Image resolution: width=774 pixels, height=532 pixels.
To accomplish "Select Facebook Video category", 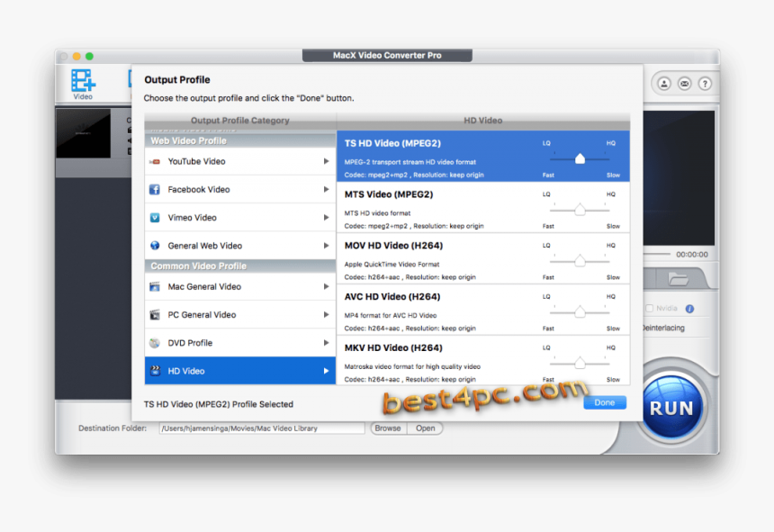I will (x=240, y=190).
